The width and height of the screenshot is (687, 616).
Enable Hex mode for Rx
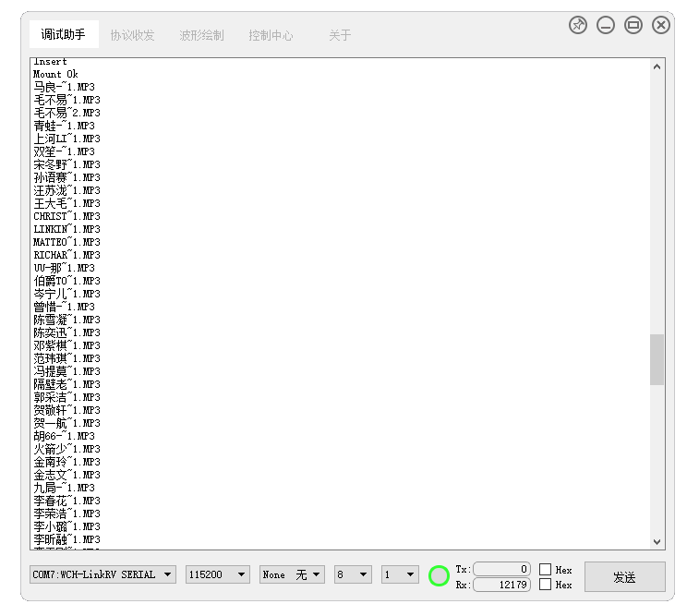[x=546, y=585]
